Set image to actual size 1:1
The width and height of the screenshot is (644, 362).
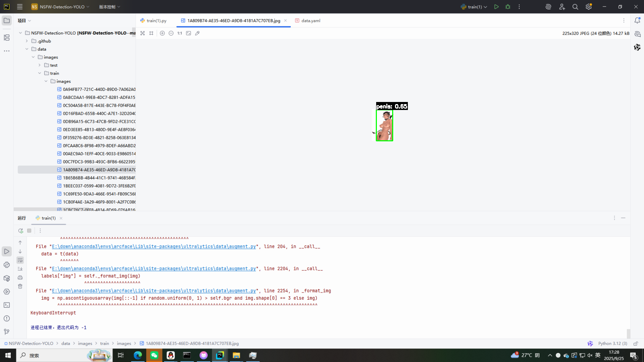tap(180, 33)
